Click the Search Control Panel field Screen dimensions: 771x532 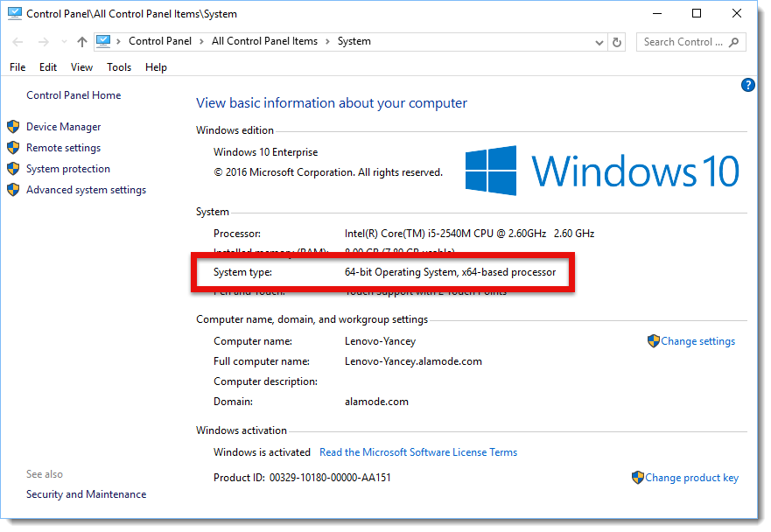683,42
